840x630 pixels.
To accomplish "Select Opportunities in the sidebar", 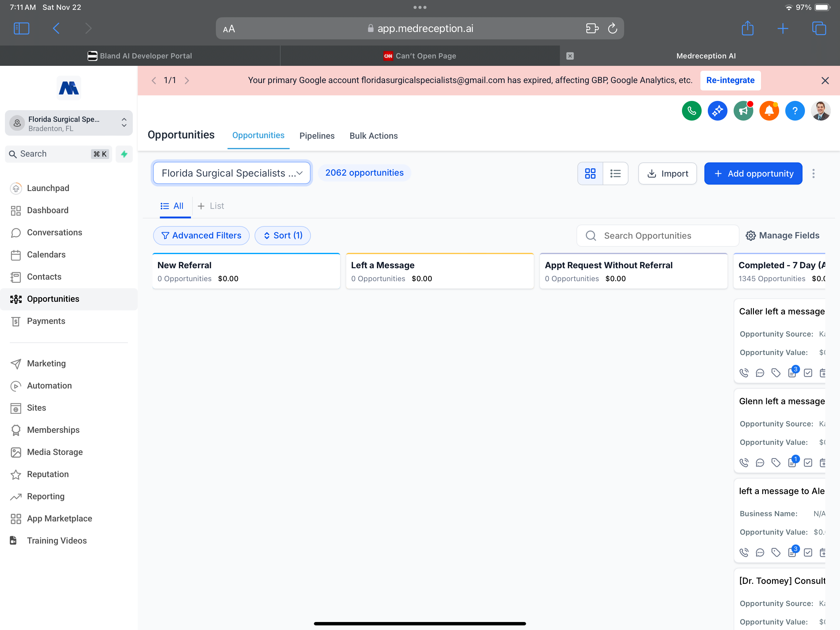I will [x=69, y=299].
